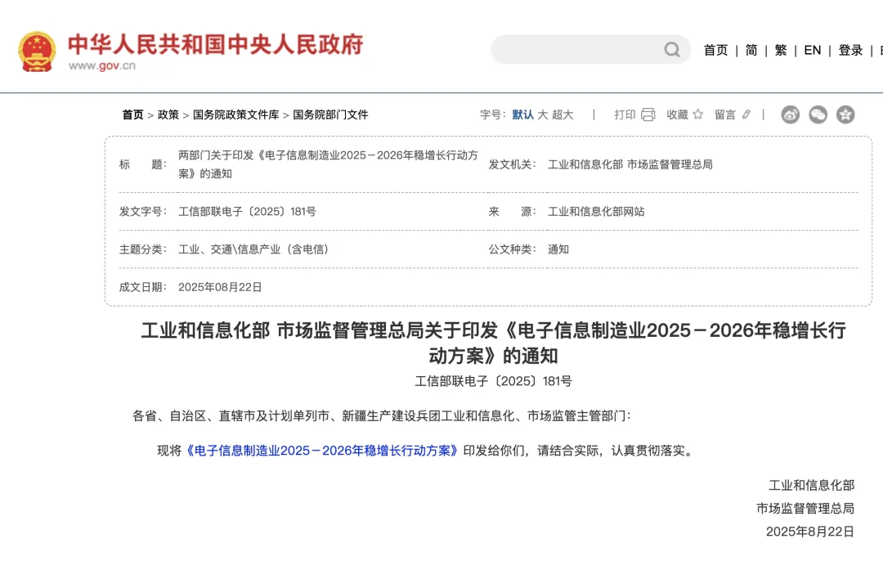点击微博图标分享本文
This screenshot has width=883, height=588.
789,114
